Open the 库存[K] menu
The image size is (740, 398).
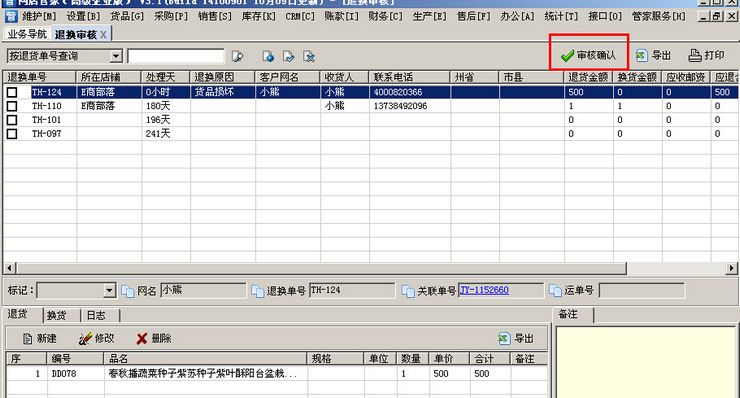(259, 17)
